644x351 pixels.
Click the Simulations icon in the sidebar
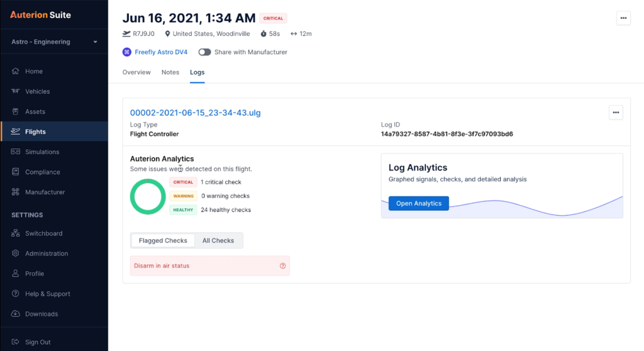(15, 152)
